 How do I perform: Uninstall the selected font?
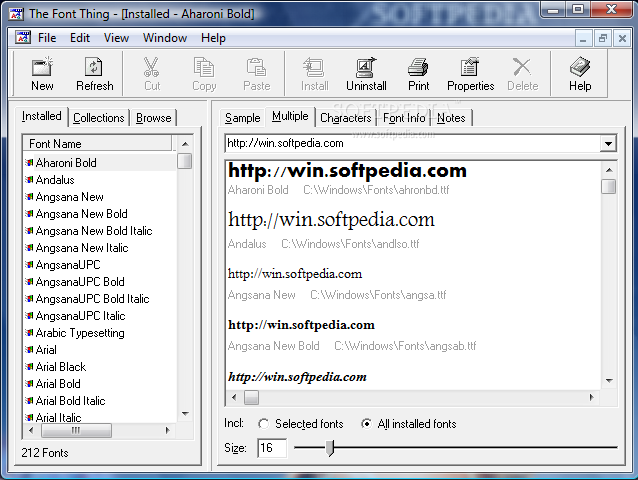(366, 74)
